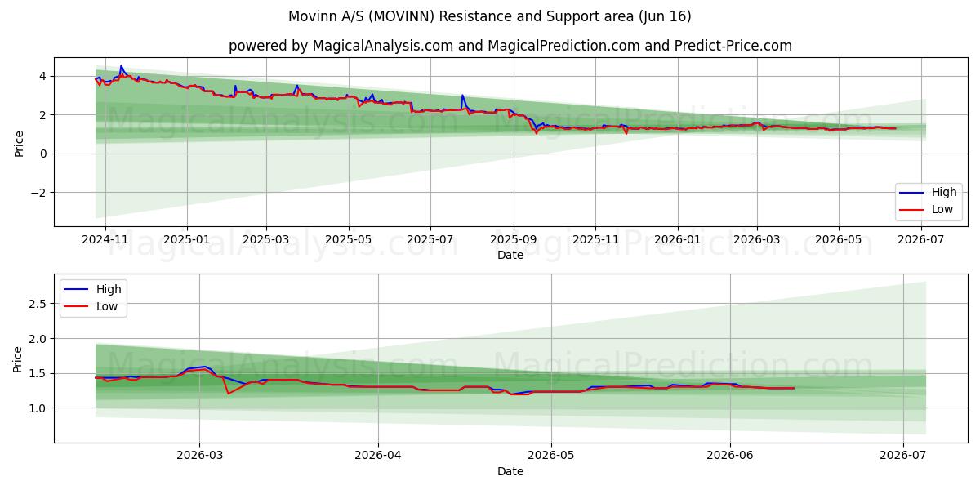Screen dimensions: 980x490
Task: Click the '2026-03' x-axis label on the bottom chart
Action: coord(199,457)
